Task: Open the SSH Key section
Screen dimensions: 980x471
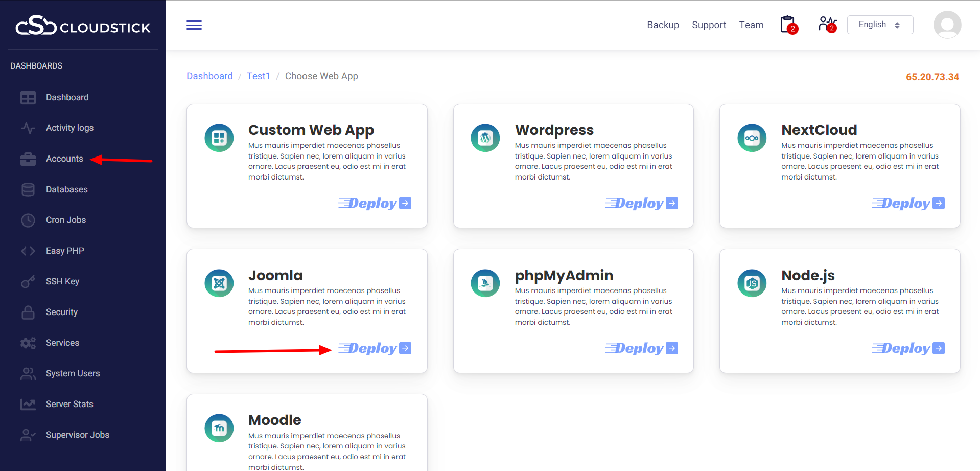Action: pos(62,281)
